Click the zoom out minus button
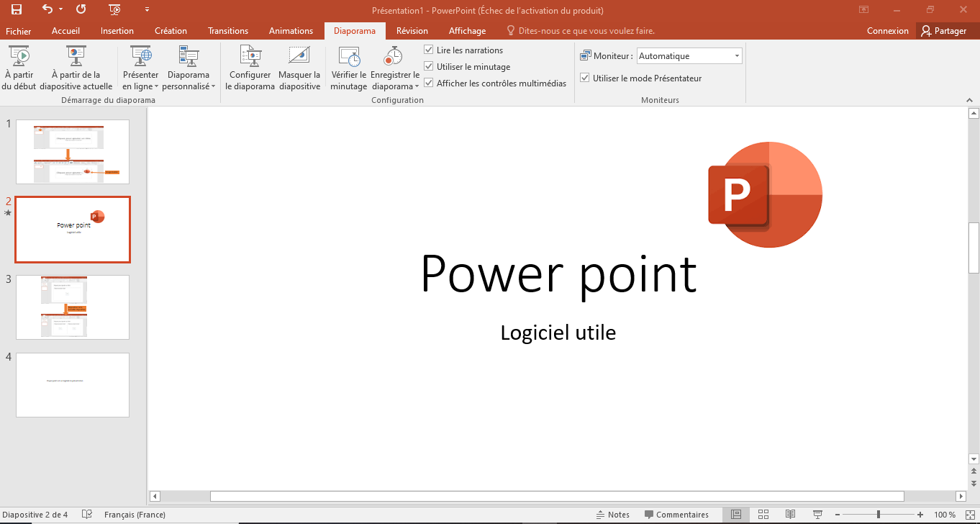The height and width of the screenshot is (524, 980). (838, 515)
